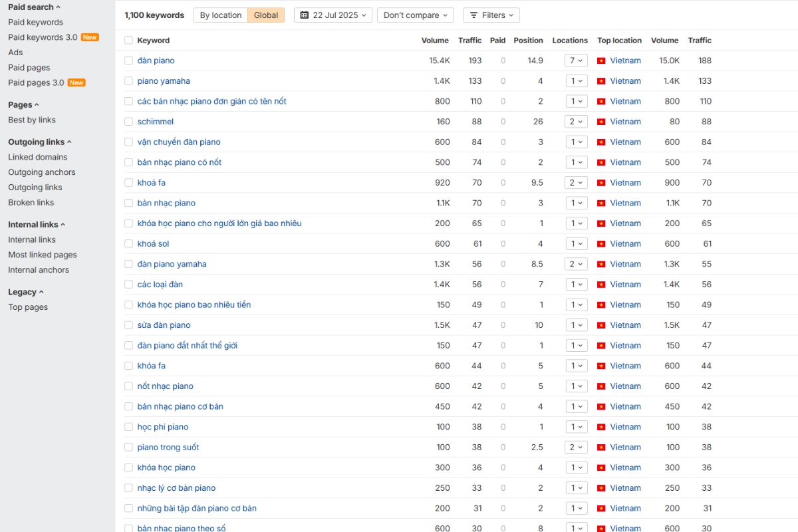Click the calendar icon beside 22 Jul 2025
Image resolution: width=798 pixels, height=532 pixels.
tap(305, 15)
